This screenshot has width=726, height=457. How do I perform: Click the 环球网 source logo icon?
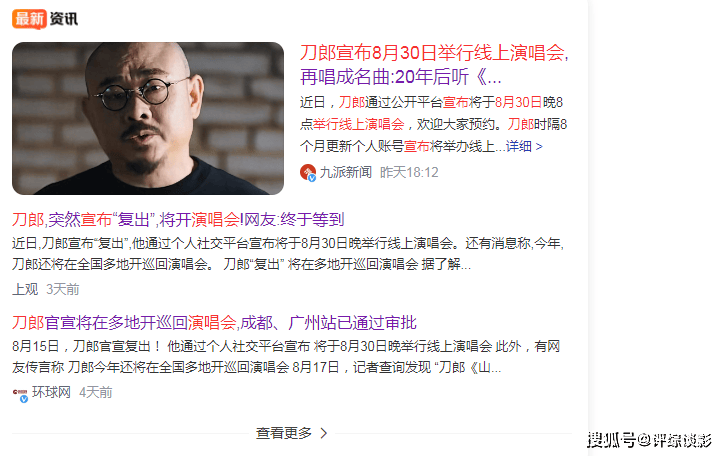point(20,394)
